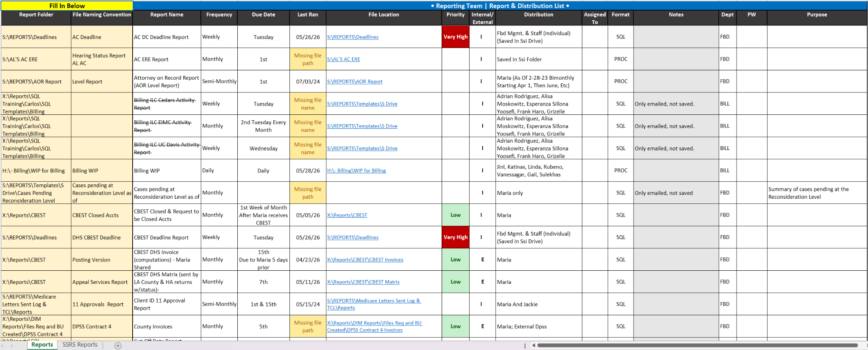Select the Purpose column header
This screenshot has width=868, height=350.
pyautogui.click(x=817, y=18)
